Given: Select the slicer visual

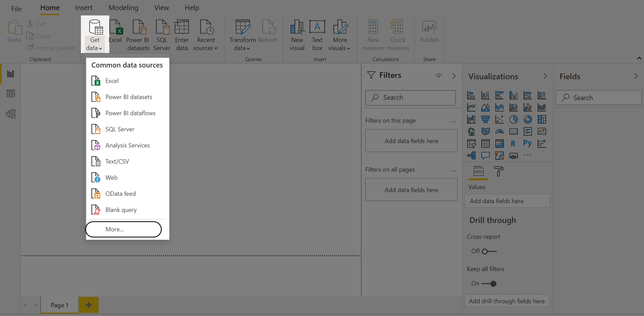Looking at the screenshot, I should click(x=471, y=144).
